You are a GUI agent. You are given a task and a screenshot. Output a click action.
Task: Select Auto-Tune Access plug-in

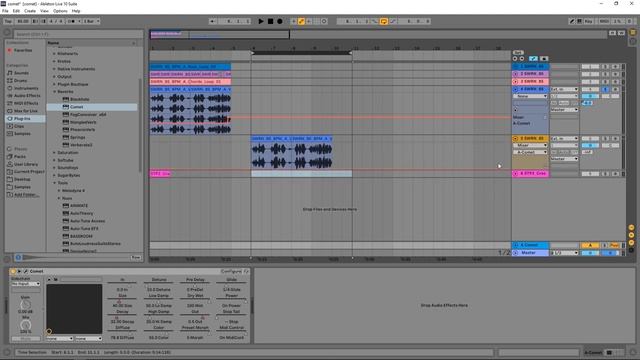click(x=87, y=221)
